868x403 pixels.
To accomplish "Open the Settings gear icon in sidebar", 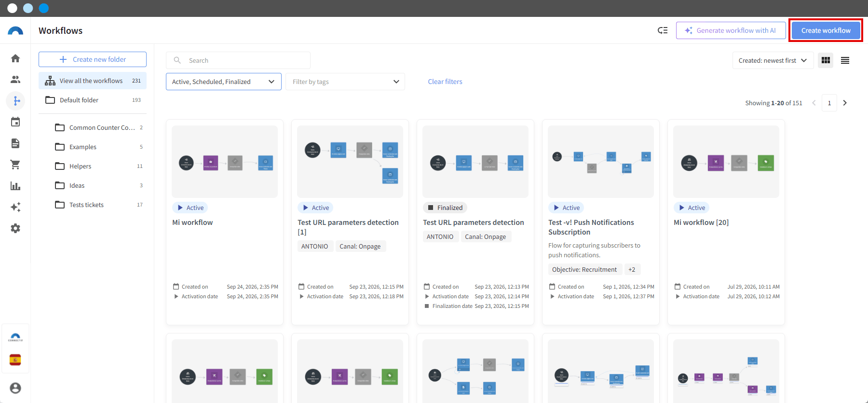I will (15, 228).
